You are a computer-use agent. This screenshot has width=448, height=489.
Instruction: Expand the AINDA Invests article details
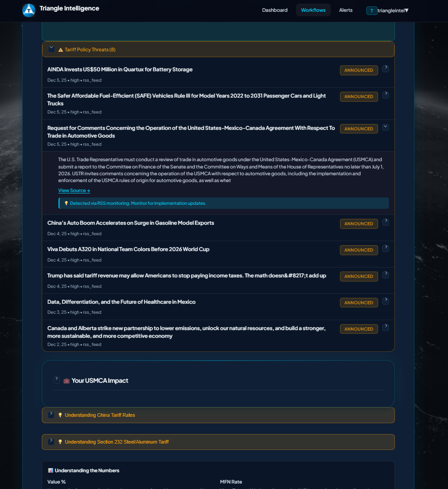coord(385,68)
